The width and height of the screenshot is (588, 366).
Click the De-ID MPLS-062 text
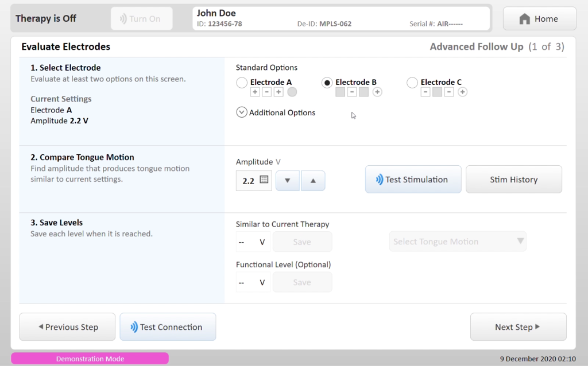[x=324, y=24]
